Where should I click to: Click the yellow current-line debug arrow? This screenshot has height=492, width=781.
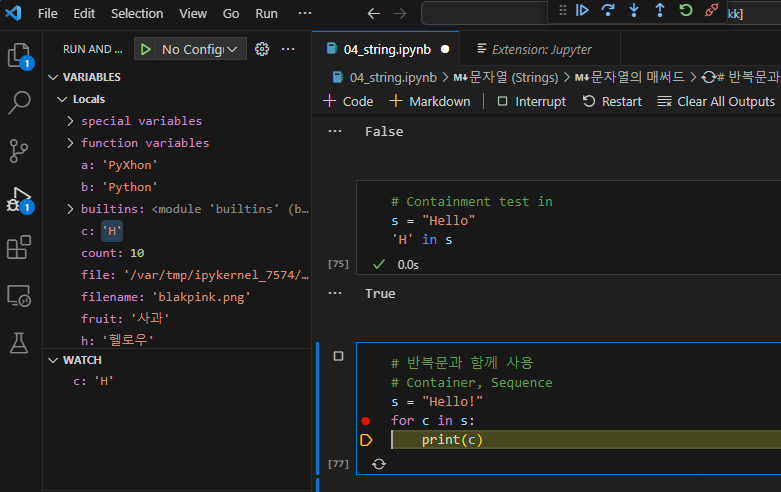pos(366,440)
